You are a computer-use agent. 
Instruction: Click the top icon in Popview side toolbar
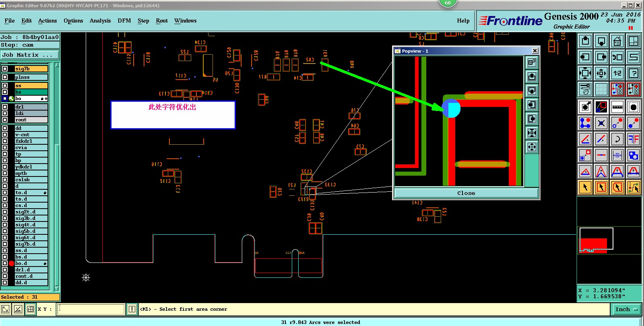532,62
